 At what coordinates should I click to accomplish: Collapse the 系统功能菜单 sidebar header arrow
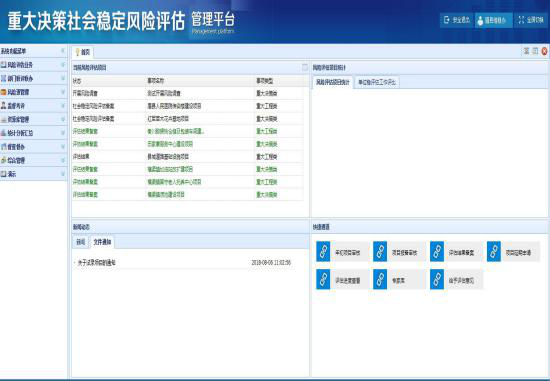(x=63, y=51)
